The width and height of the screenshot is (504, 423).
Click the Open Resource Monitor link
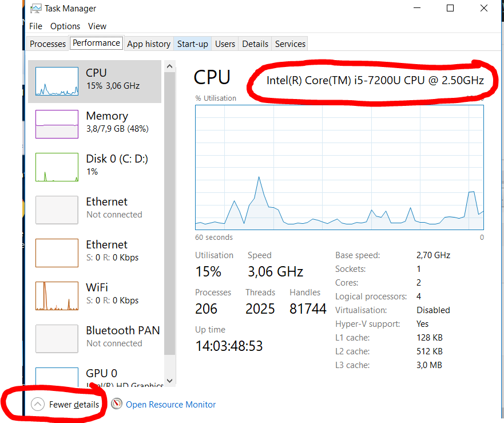(170, 404)
